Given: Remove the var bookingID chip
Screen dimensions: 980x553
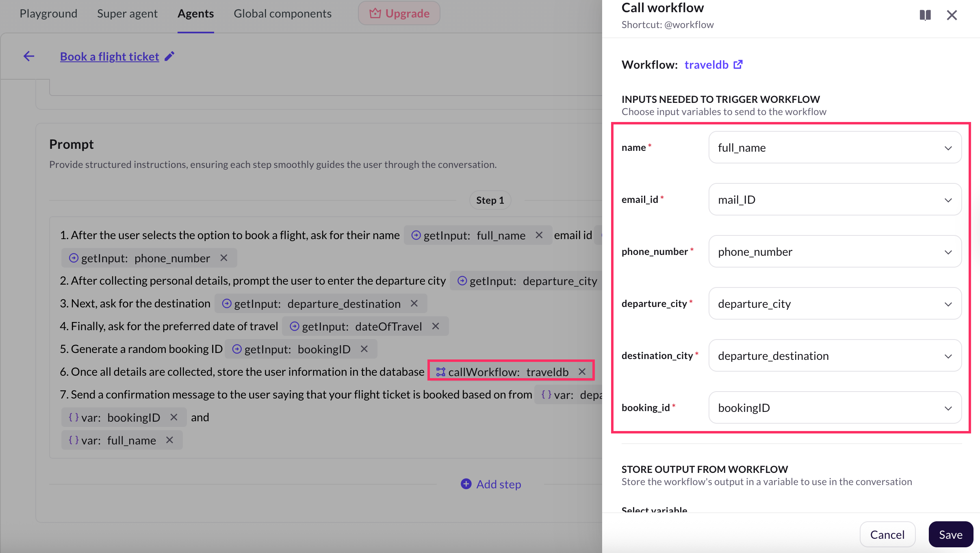Looking at the screenshot, I should click(174, 417).
